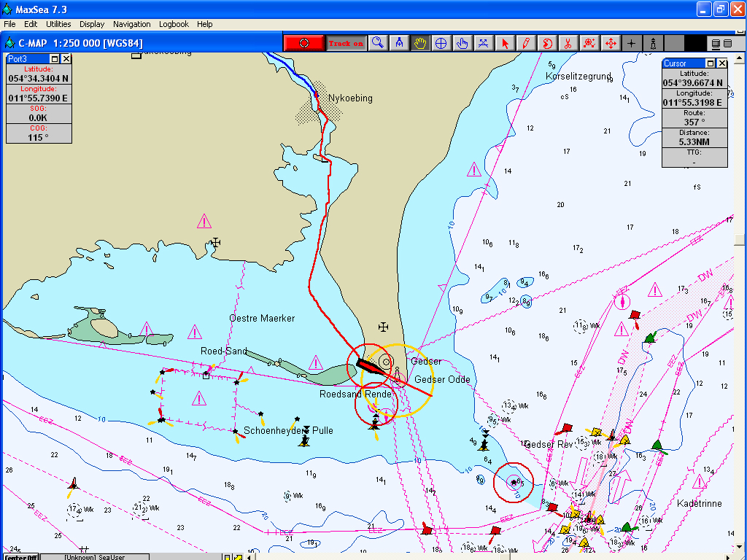
Task: Toggle the Track on button
Action: click(x=346, y=43)
